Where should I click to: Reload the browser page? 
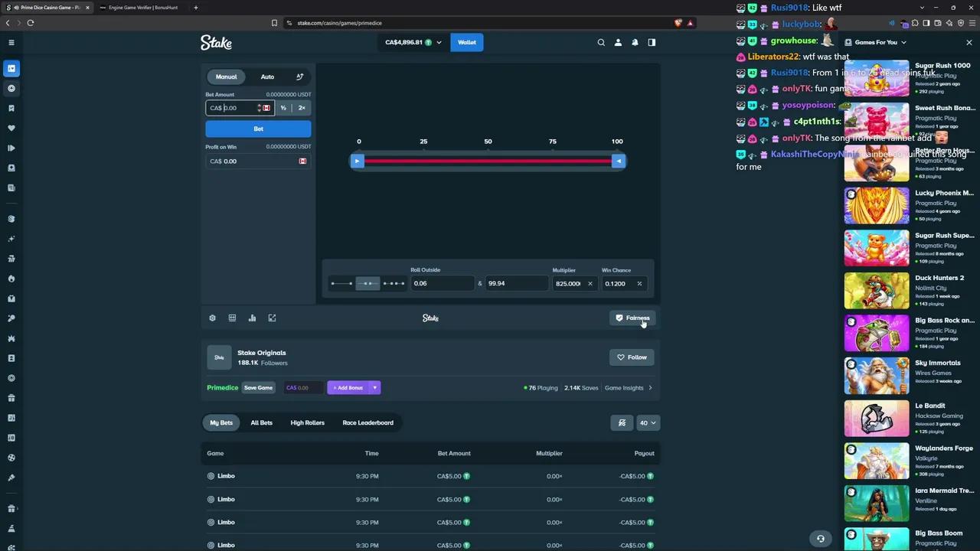[x=31, y=23]
